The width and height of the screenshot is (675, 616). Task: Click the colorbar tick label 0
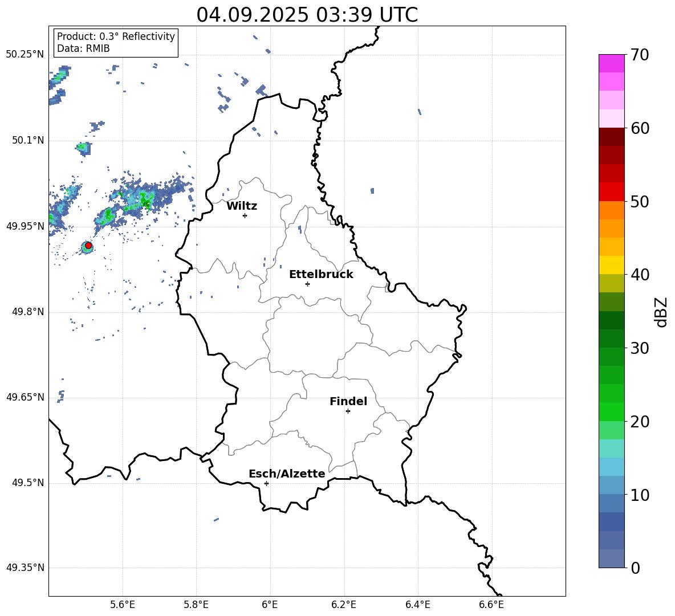pos(635,568)
